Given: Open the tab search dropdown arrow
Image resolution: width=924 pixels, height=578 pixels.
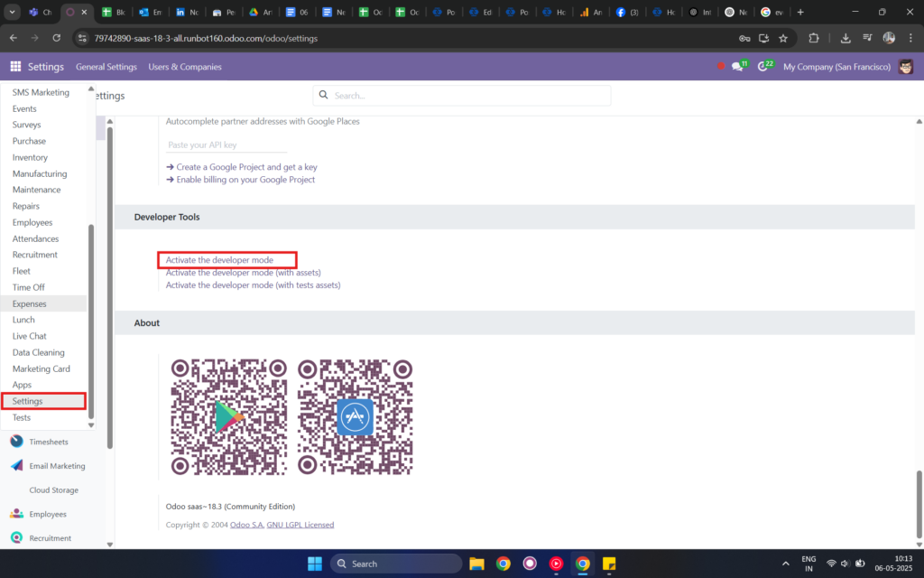Looking at the screenshot, I should 12,12.
